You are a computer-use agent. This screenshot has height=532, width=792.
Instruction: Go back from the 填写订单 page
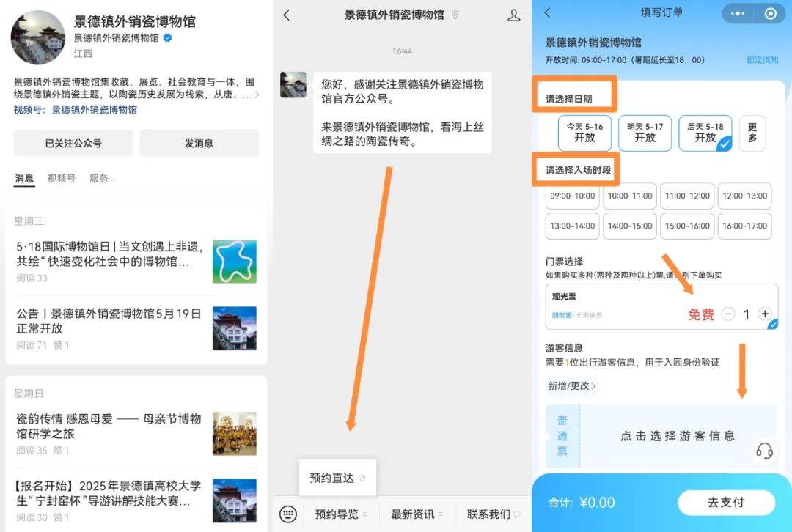pyautogui.click(x=547, y=13)
